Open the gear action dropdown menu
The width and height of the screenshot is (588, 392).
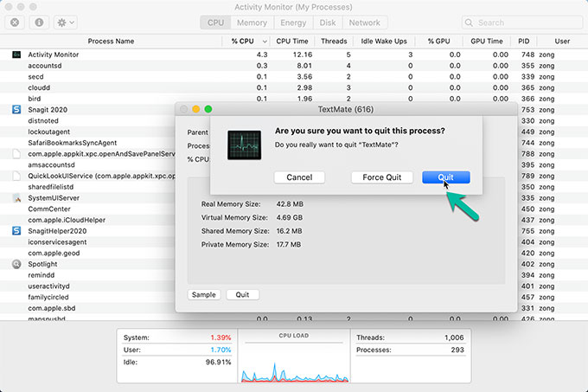66,22
